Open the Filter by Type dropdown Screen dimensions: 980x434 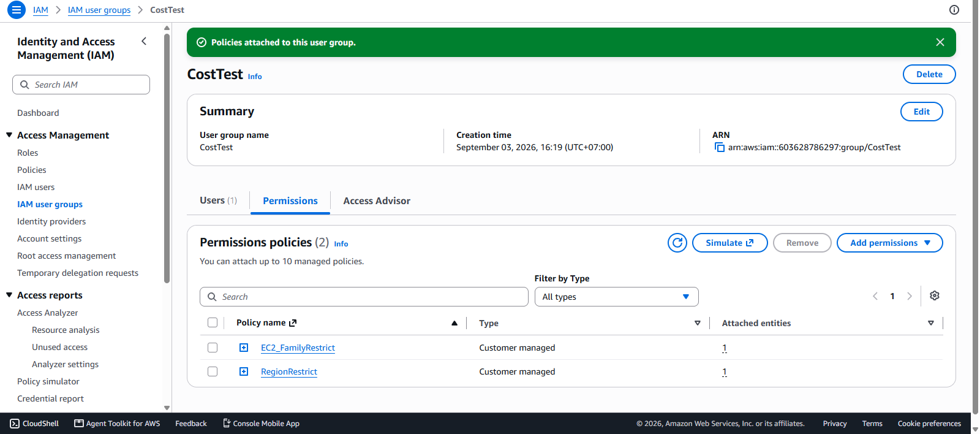tap(617, 297)
